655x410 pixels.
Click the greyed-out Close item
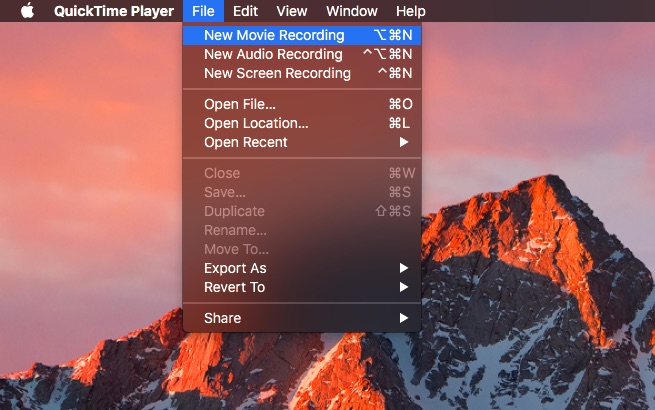coord(302,173)
